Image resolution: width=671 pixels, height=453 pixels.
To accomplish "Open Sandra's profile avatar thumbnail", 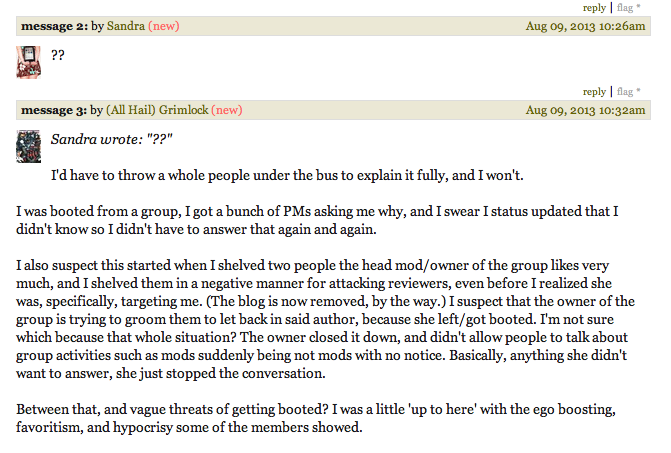I will click(x=29, y=62).
